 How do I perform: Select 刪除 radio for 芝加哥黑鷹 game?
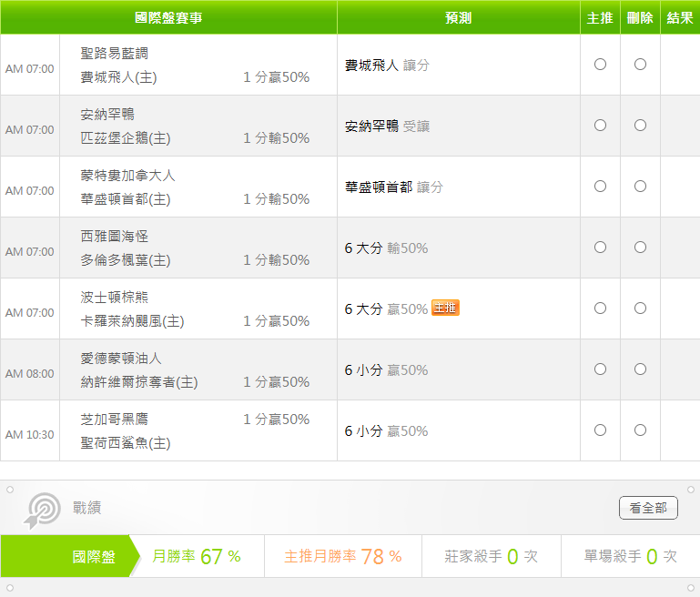640,430
